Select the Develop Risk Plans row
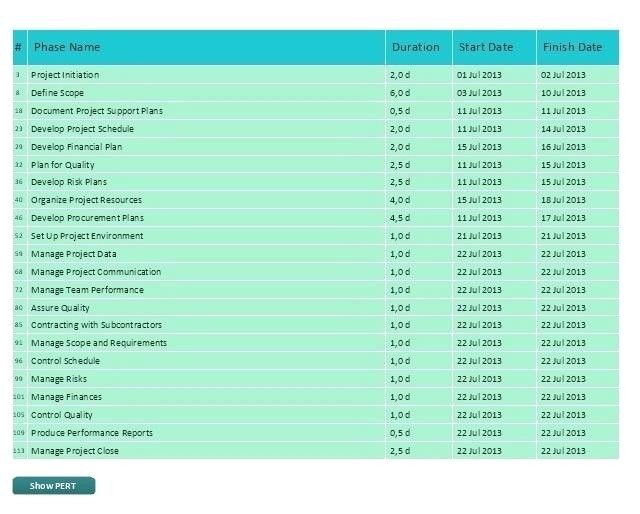 coord(68,182)
